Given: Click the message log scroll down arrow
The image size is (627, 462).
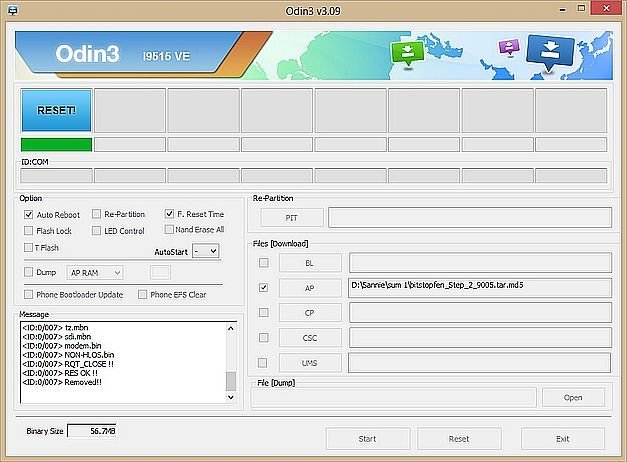Looking at the screenshot, I should coord(231,397).
